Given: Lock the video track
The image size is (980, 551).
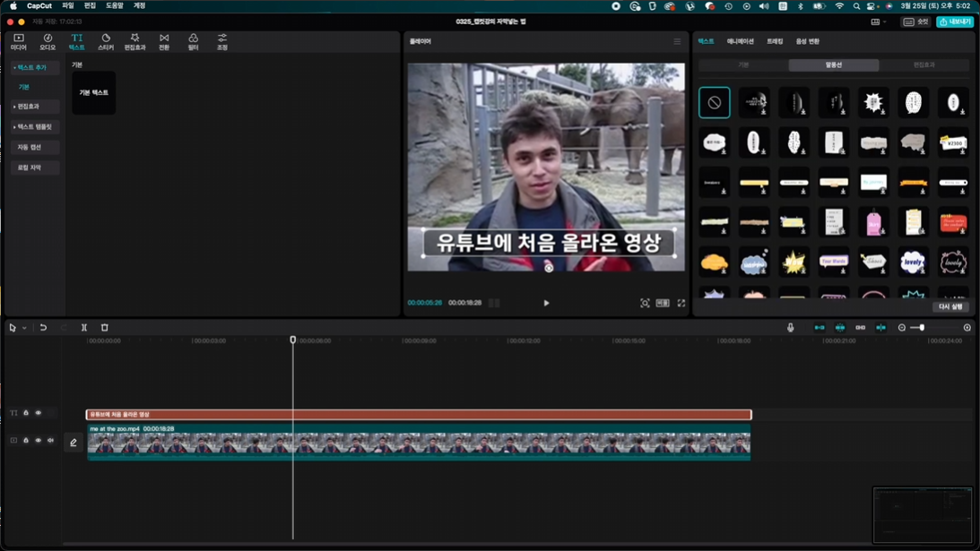Looking at the screenshot, I should pyautogui.click(x=26, y=441).
